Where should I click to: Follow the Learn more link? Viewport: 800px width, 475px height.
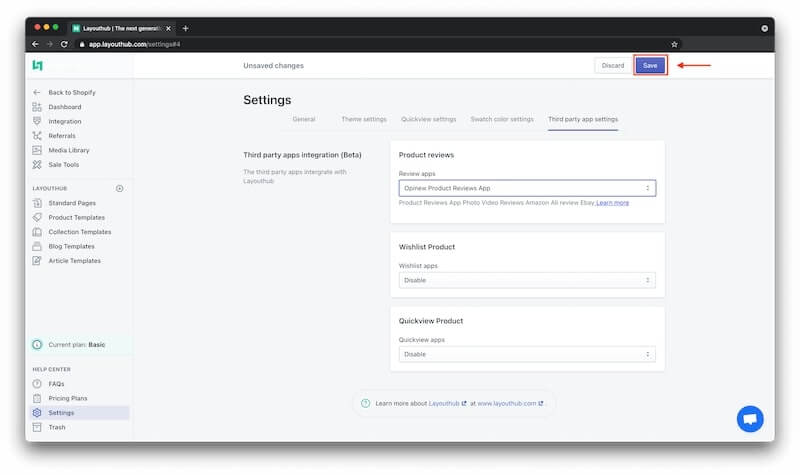tap(612, 203)
